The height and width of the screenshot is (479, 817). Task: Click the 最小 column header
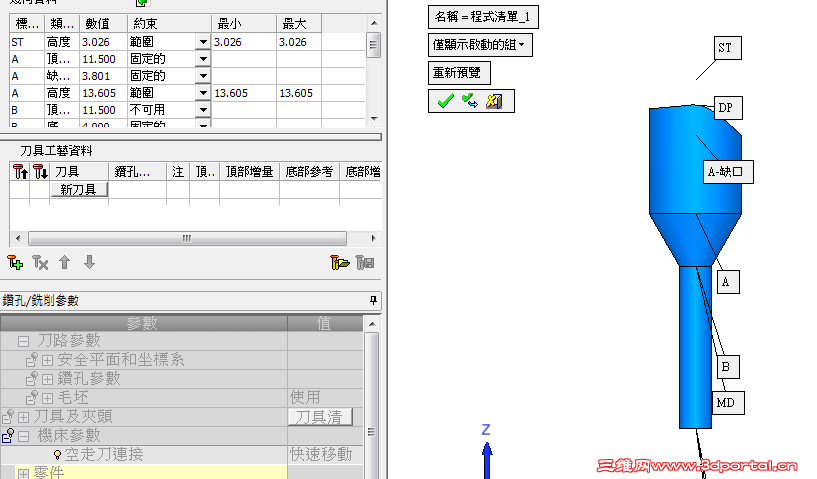pyautogui.click(x=244, y=23)
